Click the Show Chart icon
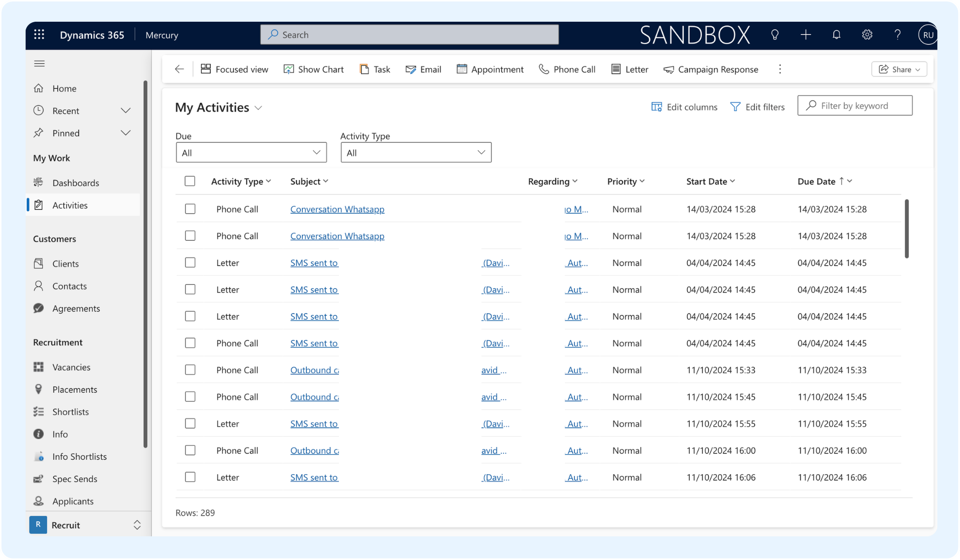Viewport: 960px width, 560px height. tap(289, 69)
